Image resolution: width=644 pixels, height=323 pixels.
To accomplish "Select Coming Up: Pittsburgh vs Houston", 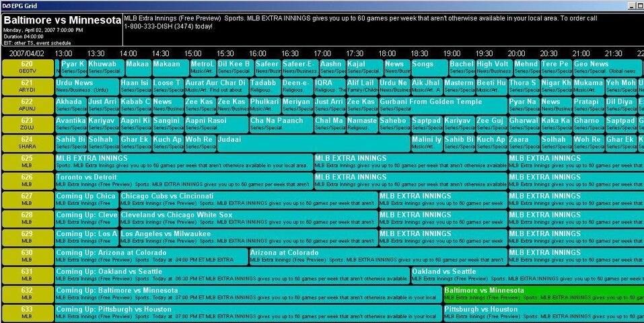I will 249,314.
